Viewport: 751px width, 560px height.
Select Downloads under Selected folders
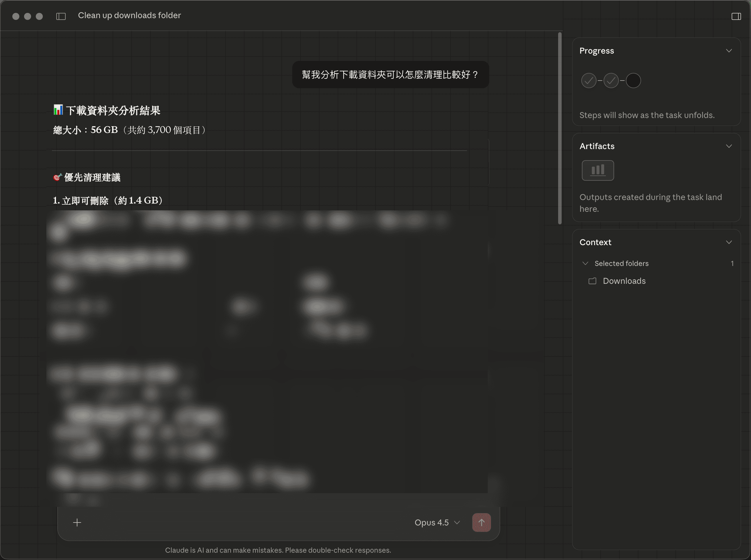click(x=624, y=281)
